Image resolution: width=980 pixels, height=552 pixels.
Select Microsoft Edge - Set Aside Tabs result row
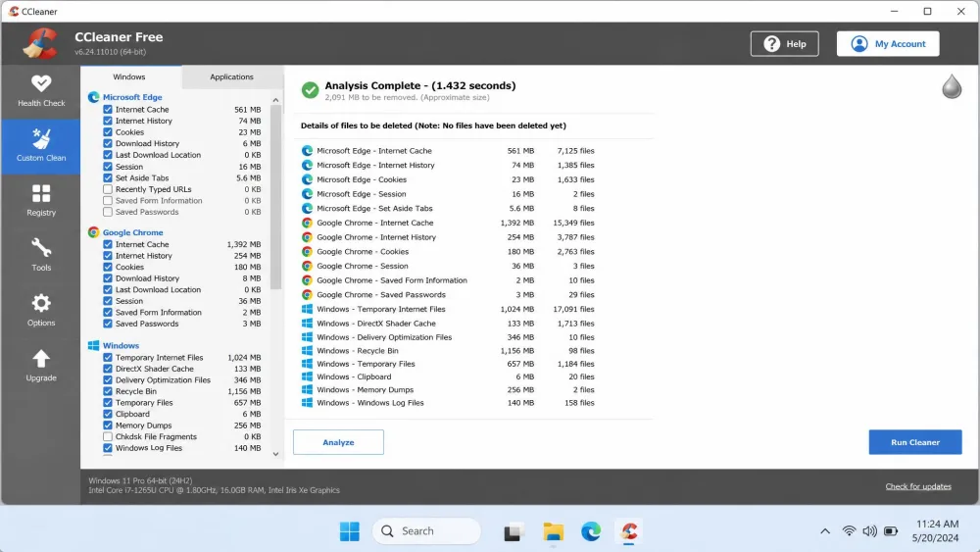tap(448, 208)
